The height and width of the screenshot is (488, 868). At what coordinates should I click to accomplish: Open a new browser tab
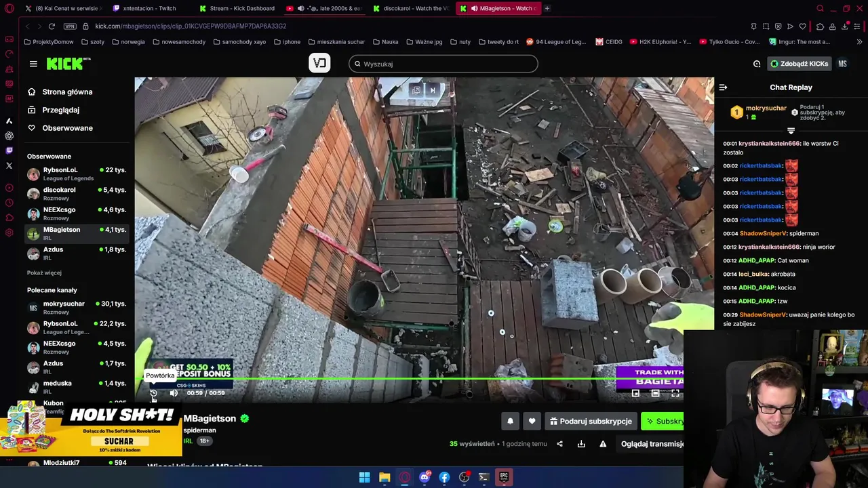click(547, 8)
